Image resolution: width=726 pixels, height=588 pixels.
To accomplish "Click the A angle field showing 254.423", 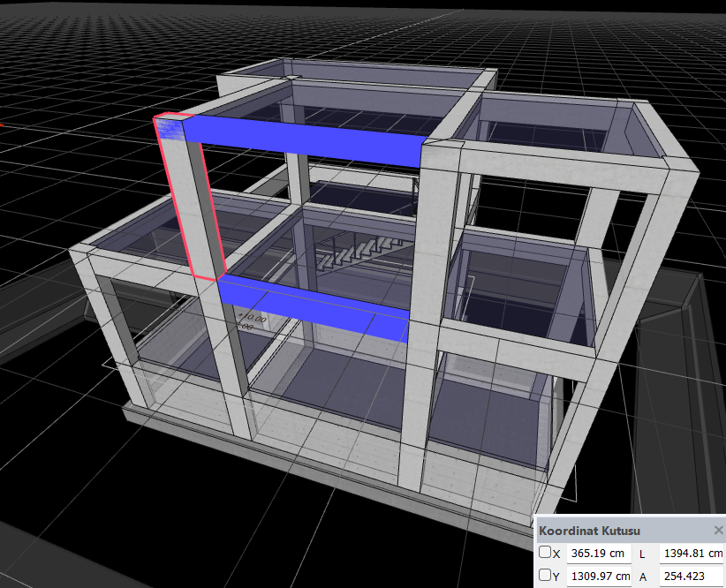I will (x=692, y=577).
